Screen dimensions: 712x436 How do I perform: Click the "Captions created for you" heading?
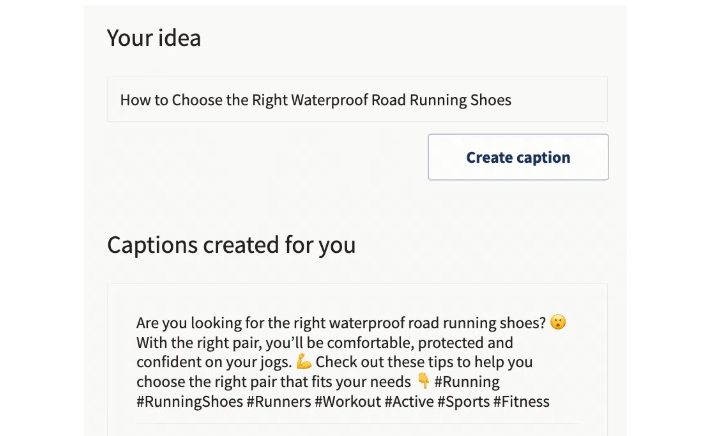(231, 245)
